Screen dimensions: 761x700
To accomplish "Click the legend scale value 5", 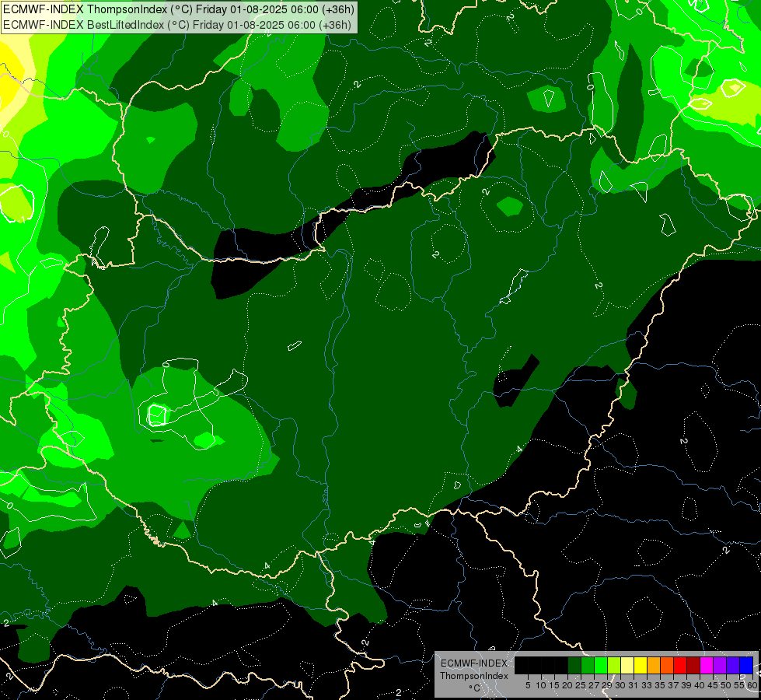I will pyautogui.click(x=528, y=685).
